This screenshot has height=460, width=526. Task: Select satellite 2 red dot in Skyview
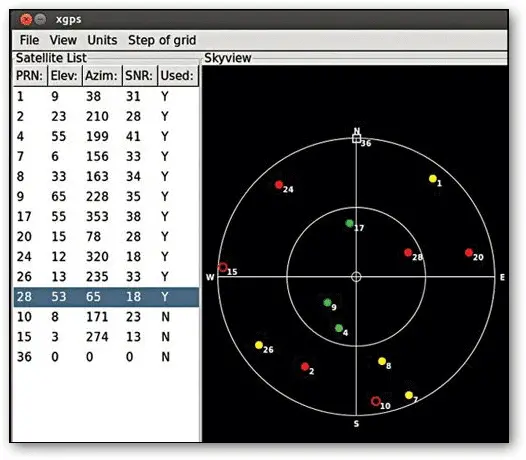tap(305, 366)
